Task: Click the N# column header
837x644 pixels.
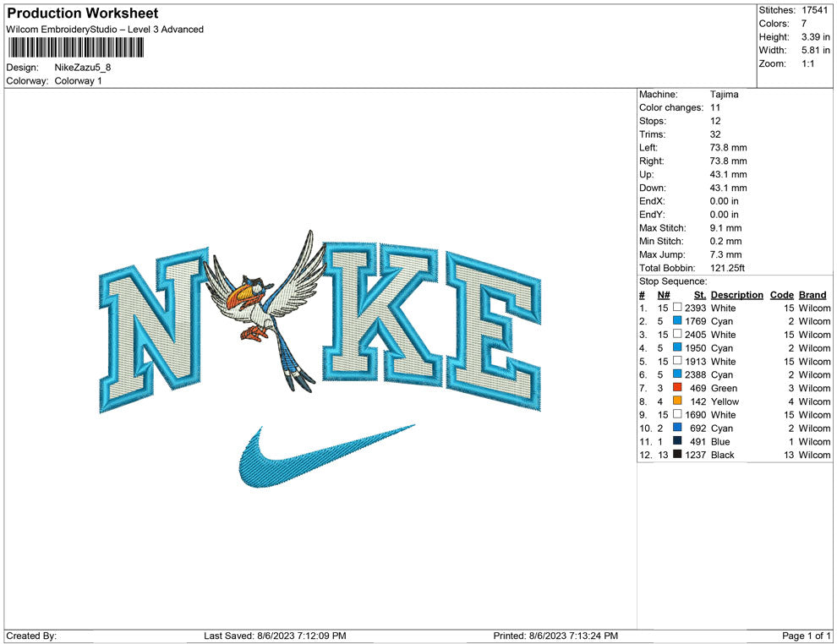Action: [x=664, y=294]
